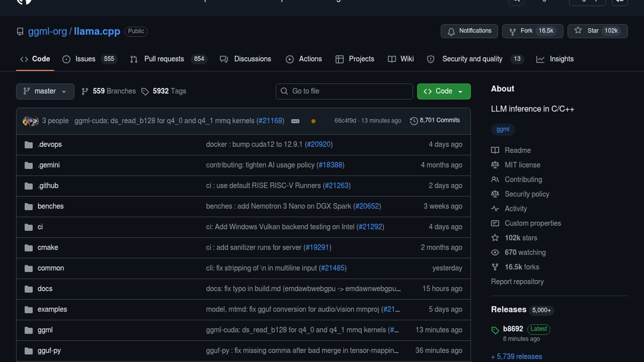Click the contributor avatars in commit row
This screenshot has height=362, width=644.
click(30, 121)
